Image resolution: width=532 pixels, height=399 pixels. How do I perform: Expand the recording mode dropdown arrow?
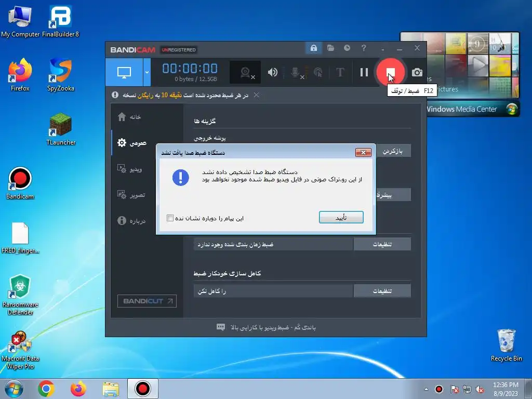pyautogui.click(x=147, y=72)
